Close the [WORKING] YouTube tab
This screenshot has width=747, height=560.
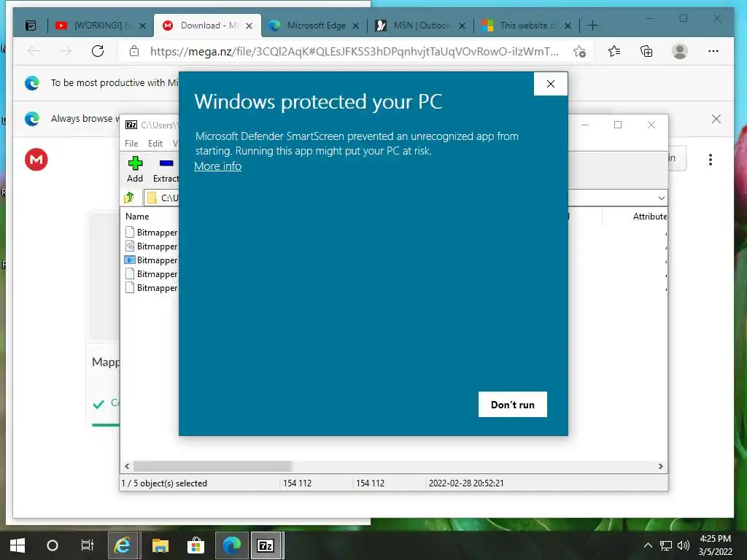142,26
